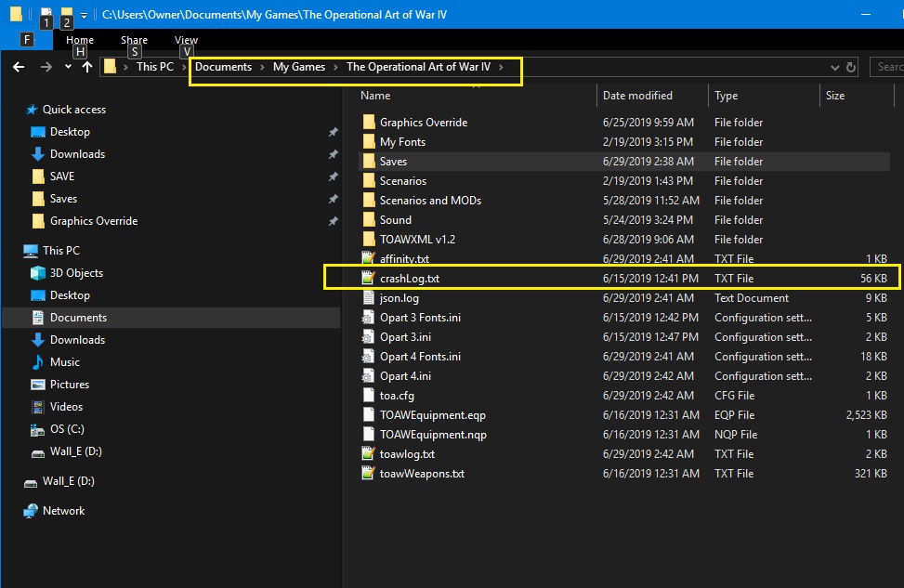Open recent locations dropdown chevron
This screenshot has width=904, height=588.
pyautogui.click(x=68, y=67)
